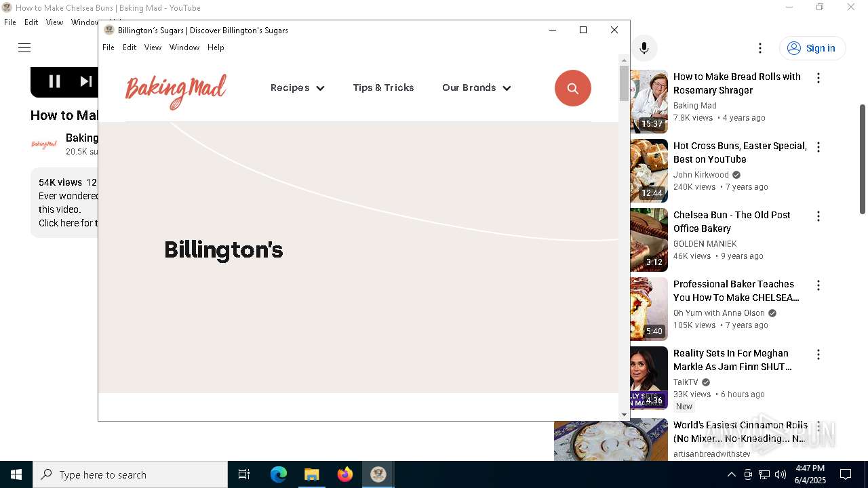Open thumbnail of Bread Rolls Rosemary Shrager video
This screenshot has height=488, width=868.
tap(649, 102)
